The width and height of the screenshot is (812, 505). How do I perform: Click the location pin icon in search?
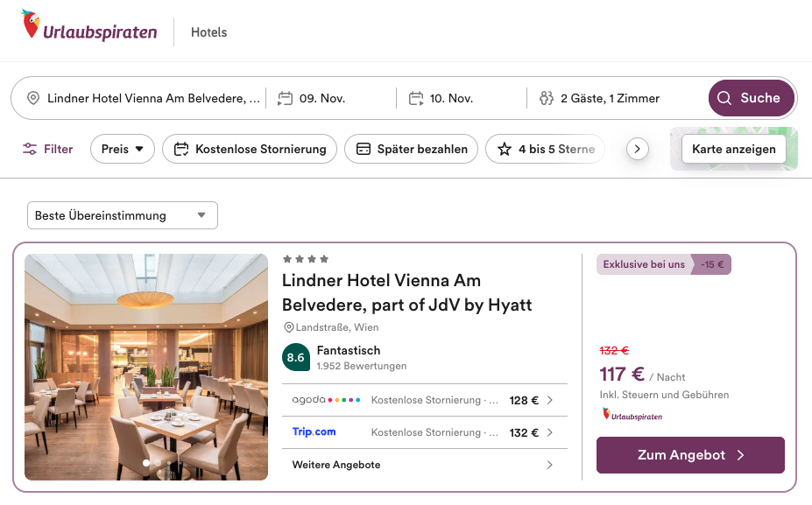pos(33,98)
